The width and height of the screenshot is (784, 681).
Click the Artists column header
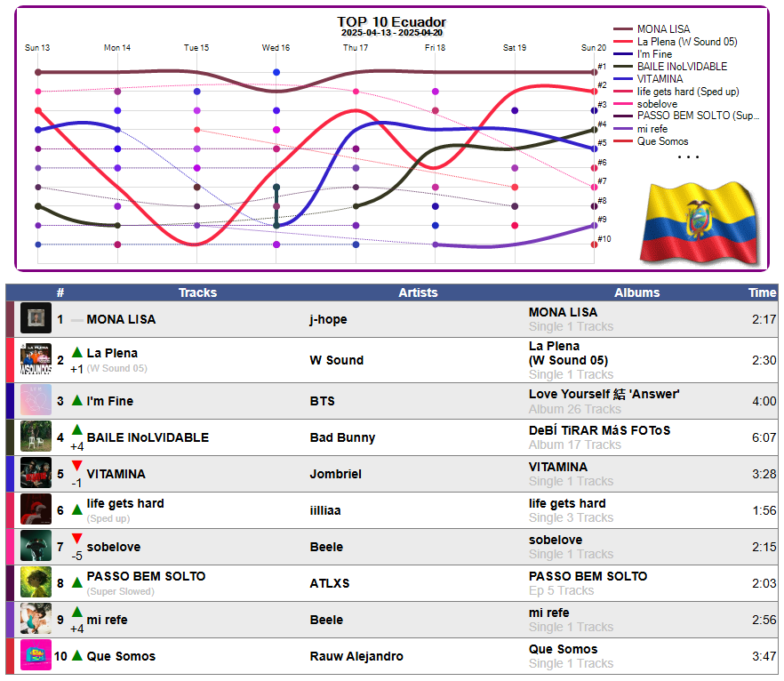(418, 292)
